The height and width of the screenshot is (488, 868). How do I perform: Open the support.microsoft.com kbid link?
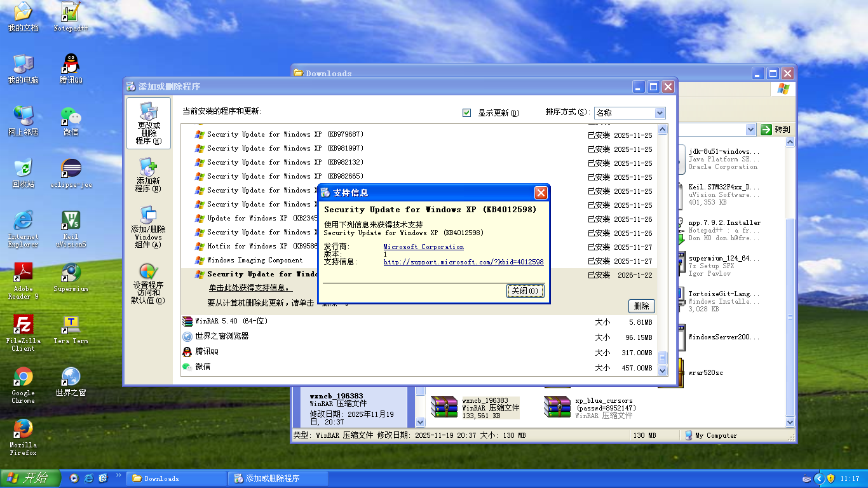click(x=463, y=262)
